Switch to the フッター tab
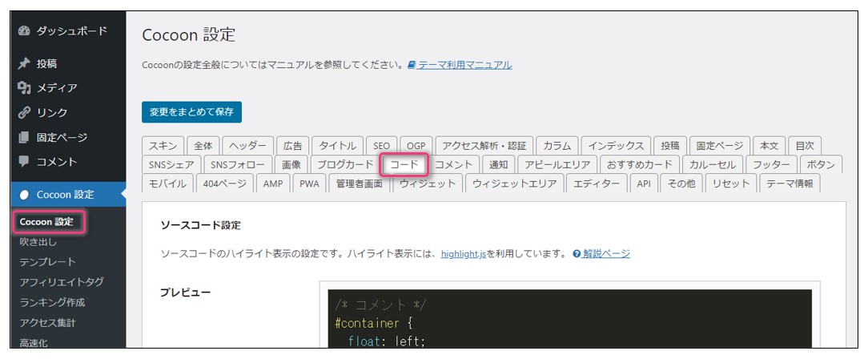Screen dimensions: 868x359 [772, 164]
